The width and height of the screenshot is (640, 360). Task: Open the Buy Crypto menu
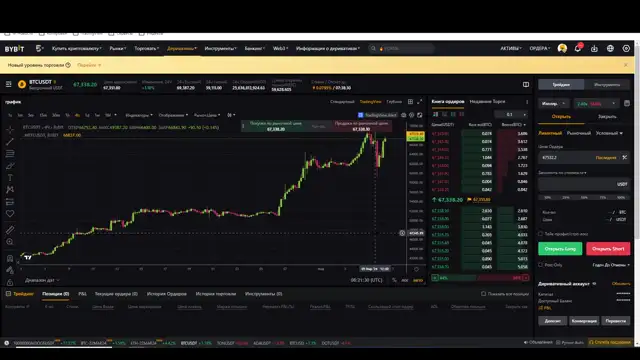coord(76,49)
